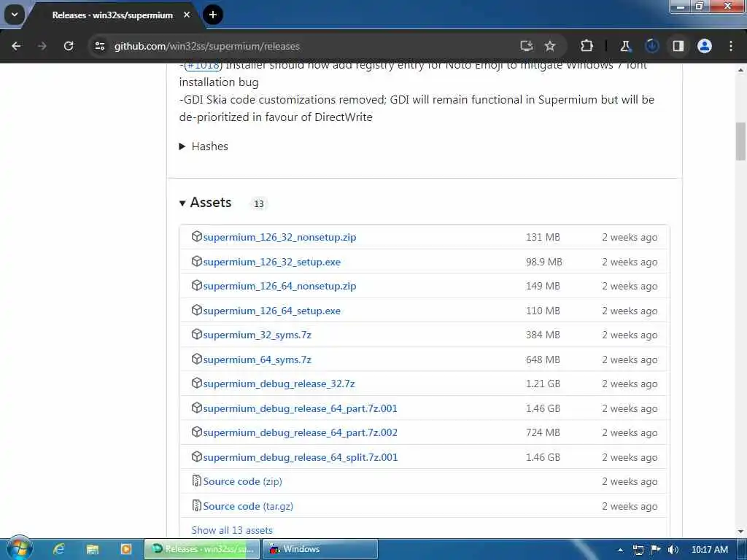Open the downloads indicator icon
Viewport: 747px width, 560px height.
(651, 46)
